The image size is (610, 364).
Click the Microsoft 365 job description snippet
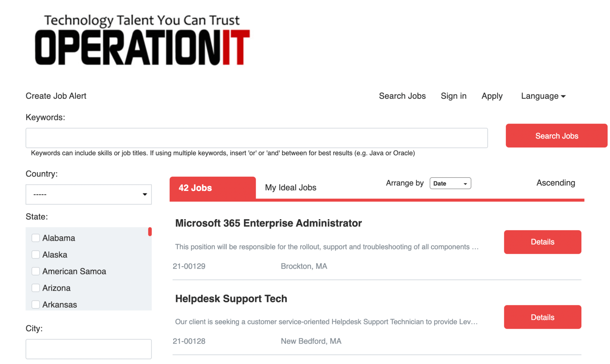tap(327, 247)
